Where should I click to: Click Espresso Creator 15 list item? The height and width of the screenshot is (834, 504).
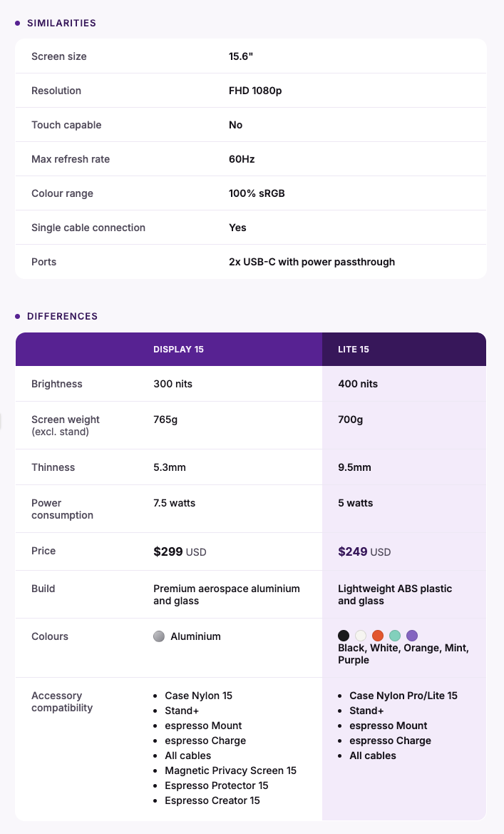click(x=212, y=800)
